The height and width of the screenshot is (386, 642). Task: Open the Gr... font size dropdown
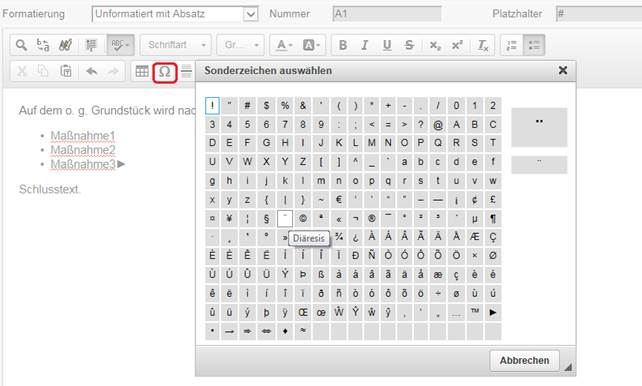click(x=241, y=45)
